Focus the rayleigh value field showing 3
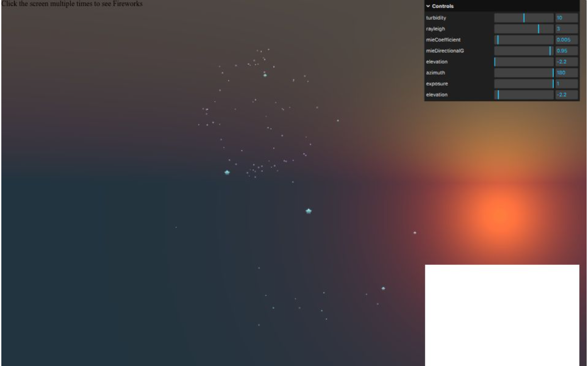 click(566, 29)
